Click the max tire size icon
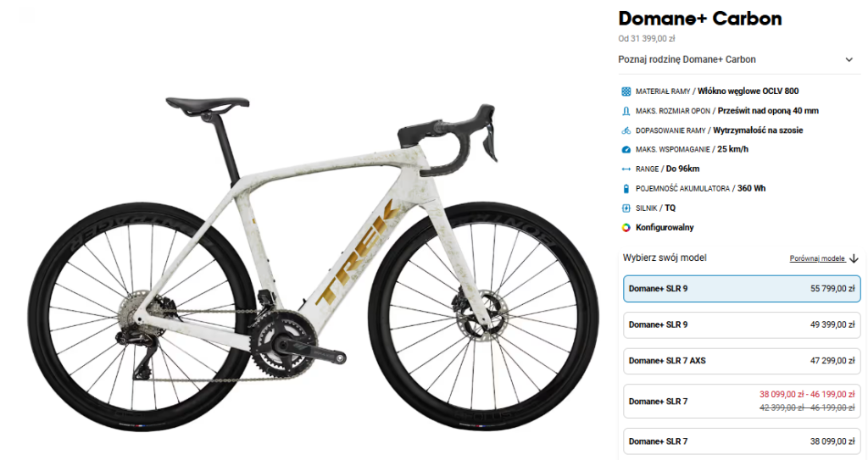Image resolution: width=868 pixels, height=460 pixels. point(626,111)
